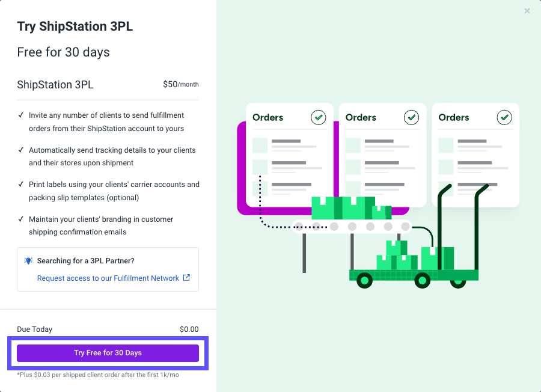Click the Try ShipStation 3PL heading
This screenshot has height=392, width=541.
click(75, 26)
